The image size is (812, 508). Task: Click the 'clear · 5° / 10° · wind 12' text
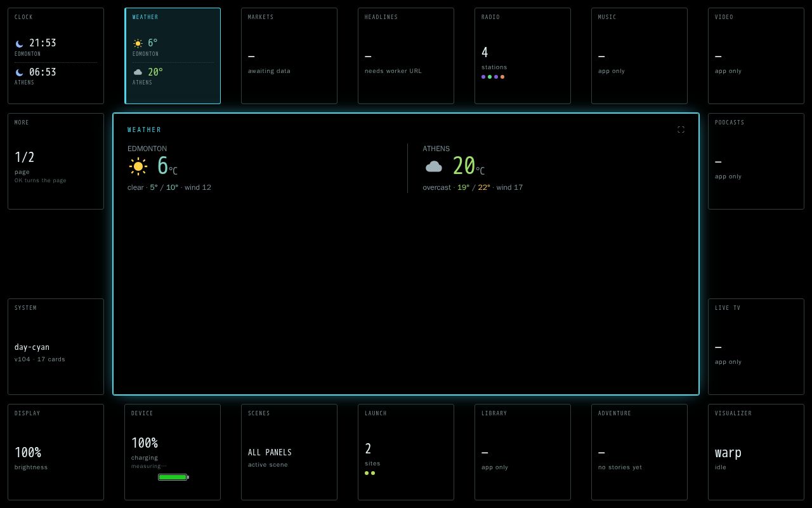pyautogui.click(x=169, y=187)
